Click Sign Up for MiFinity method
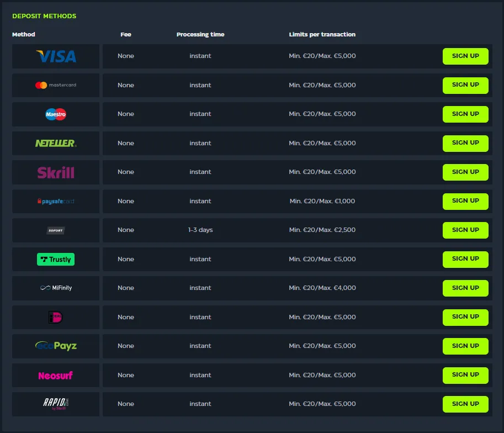The image size is (504, 433). [x=465, y=288]
